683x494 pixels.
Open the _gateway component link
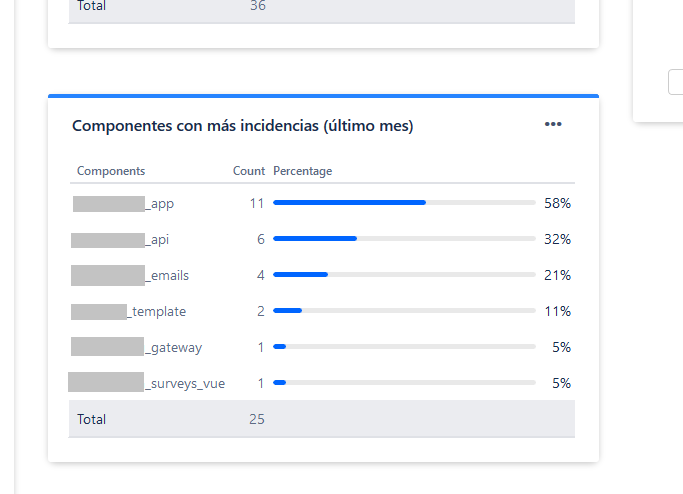(x=136, y=347)
